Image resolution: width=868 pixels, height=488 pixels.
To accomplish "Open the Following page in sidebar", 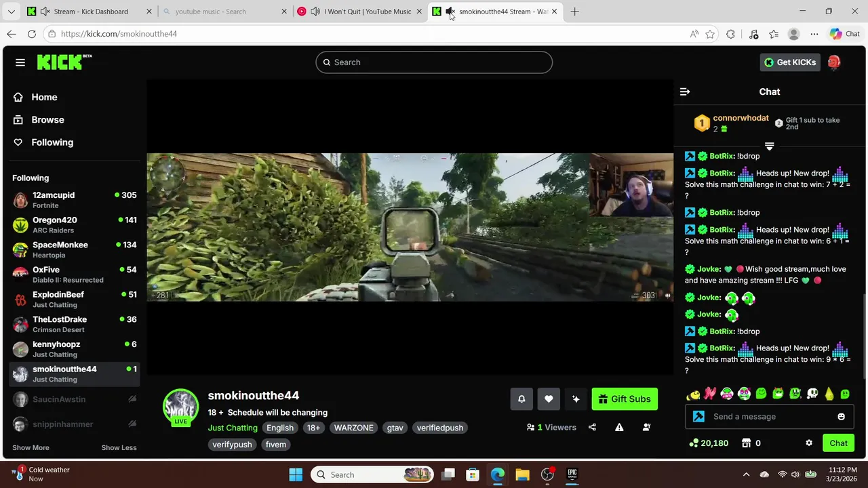I will (x=52, y=142).
